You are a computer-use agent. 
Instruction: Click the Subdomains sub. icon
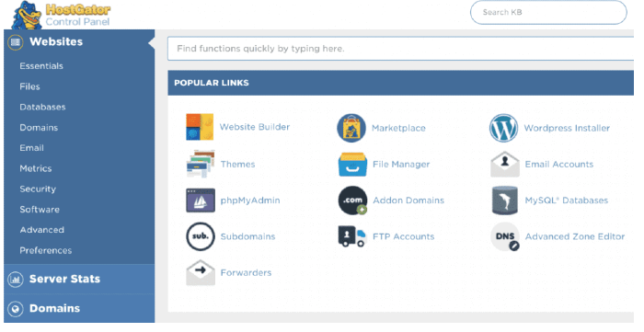(x=201, y=236)
